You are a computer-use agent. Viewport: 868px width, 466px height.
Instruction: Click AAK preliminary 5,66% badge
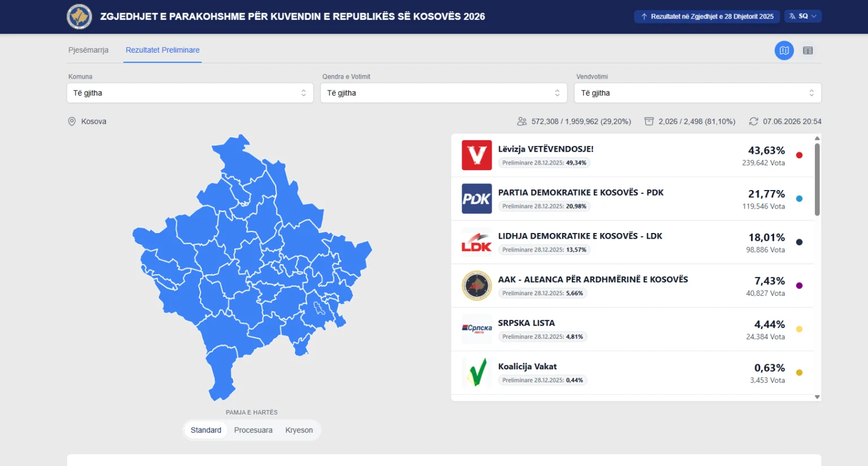click(x=542, y=294)
